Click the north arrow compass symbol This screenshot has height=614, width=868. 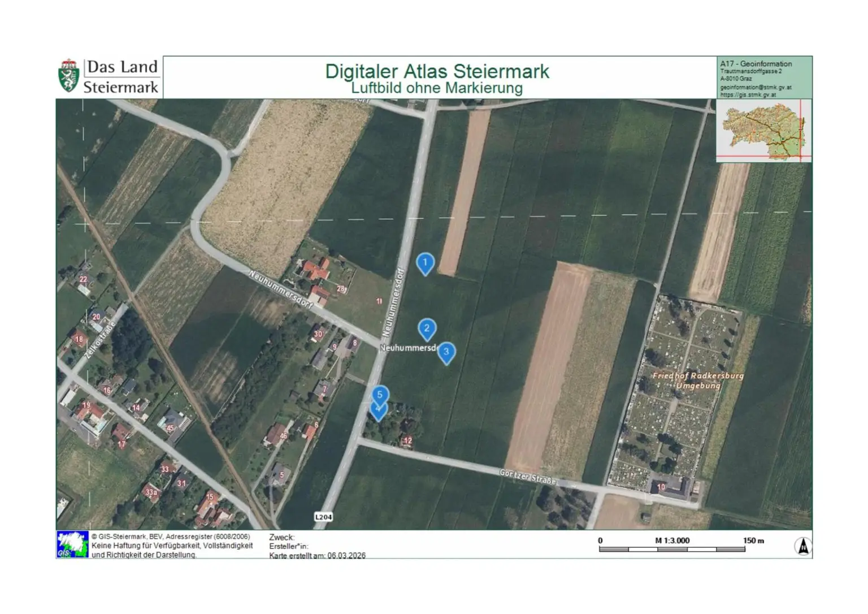pyautogui.click(x=803, y=546)
